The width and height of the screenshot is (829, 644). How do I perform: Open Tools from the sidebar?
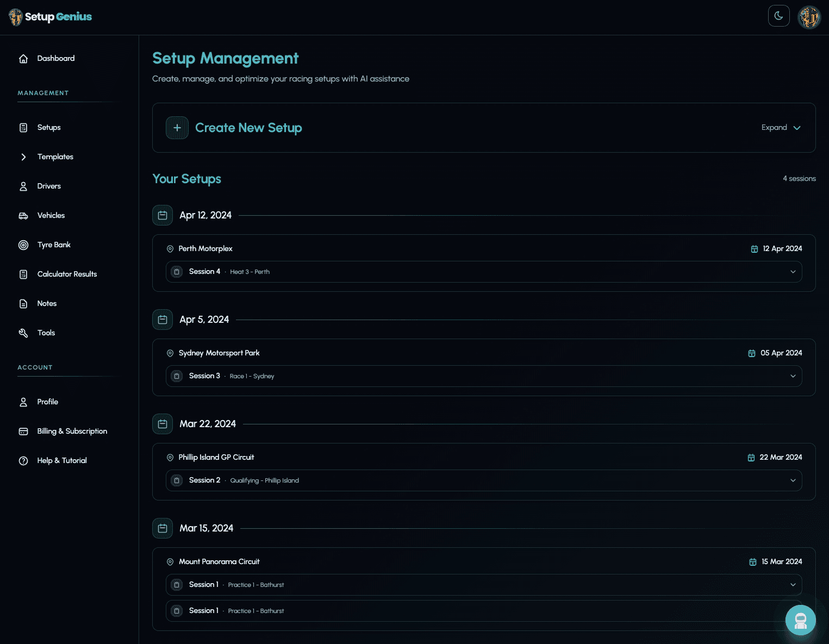click(70, 333)
